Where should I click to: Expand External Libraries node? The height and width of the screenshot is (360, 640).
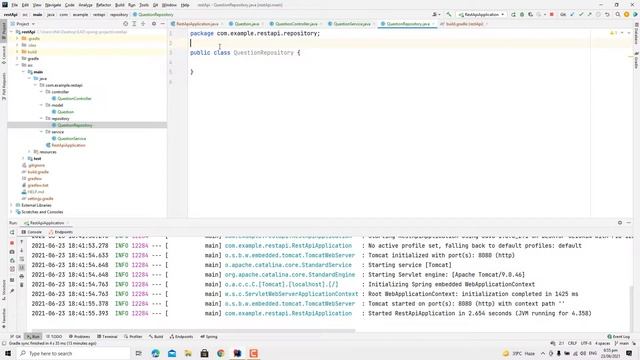[x=11, y=205]
